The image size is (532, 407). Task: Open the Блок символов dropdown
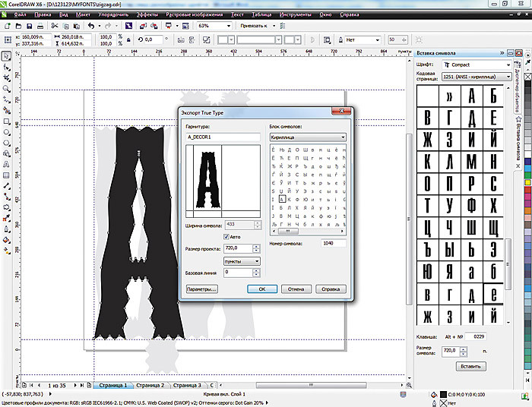pos(307,137)
